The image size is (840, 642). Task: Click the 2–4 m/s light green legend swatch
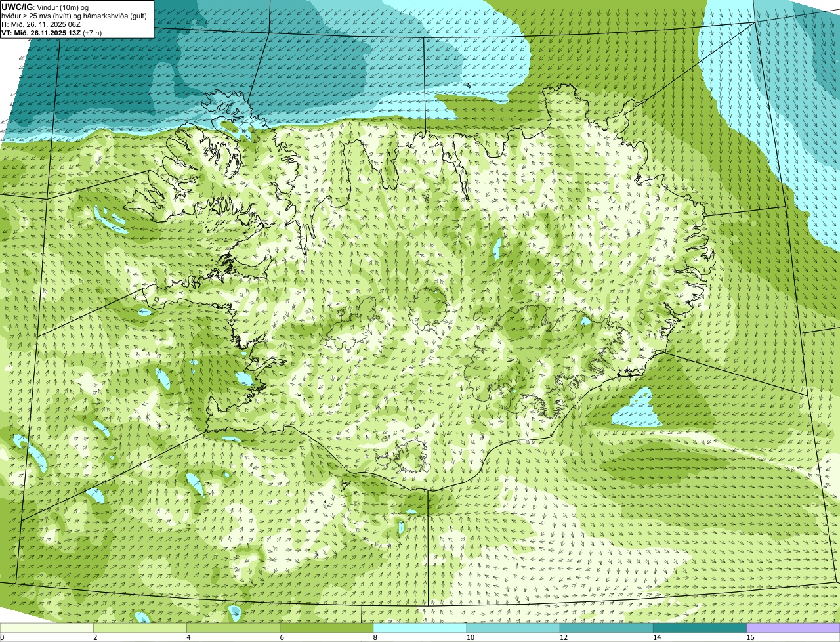click(140, 628)
